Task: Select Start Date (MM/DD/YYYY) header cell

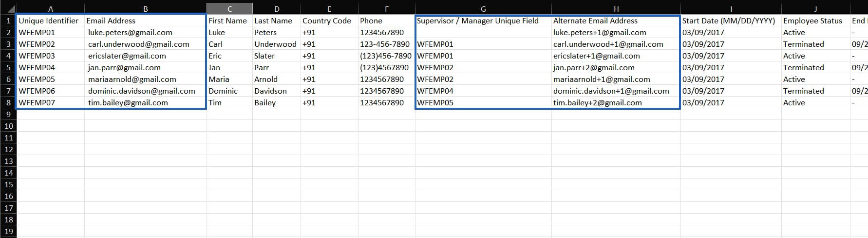Action: [x=729, y=20]
